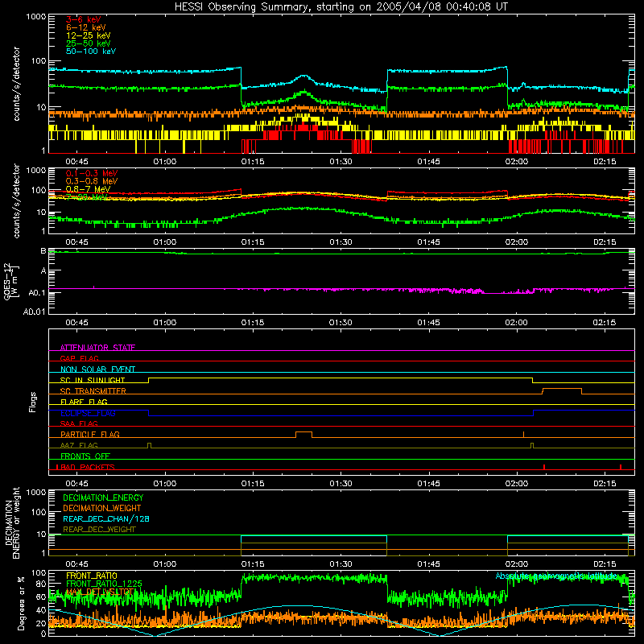Click the 0.8-7 MeV legend label
The width and height of the screenshot is (644, 644).
pos(88,189)
